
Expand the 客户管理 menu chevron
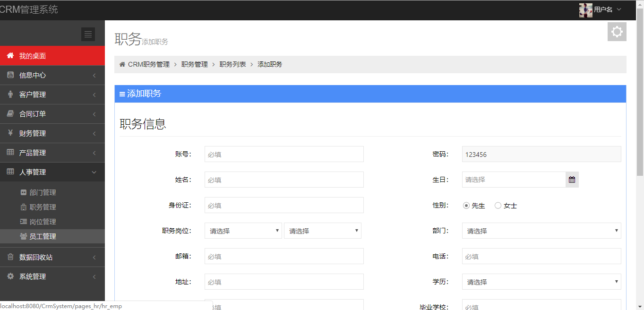tap(94, 95)
